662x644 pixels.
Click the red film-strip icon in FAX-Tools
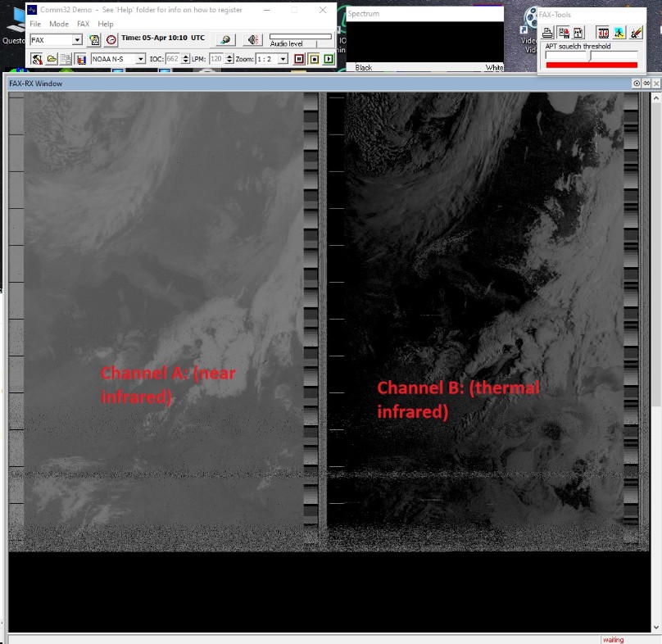coord(603,33)
